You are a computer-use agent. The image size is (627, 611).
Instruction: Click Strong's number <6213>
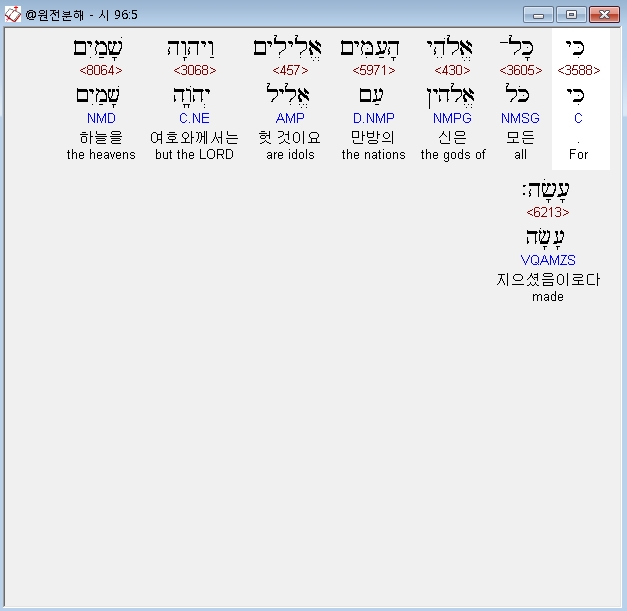(x=548, y=212)
